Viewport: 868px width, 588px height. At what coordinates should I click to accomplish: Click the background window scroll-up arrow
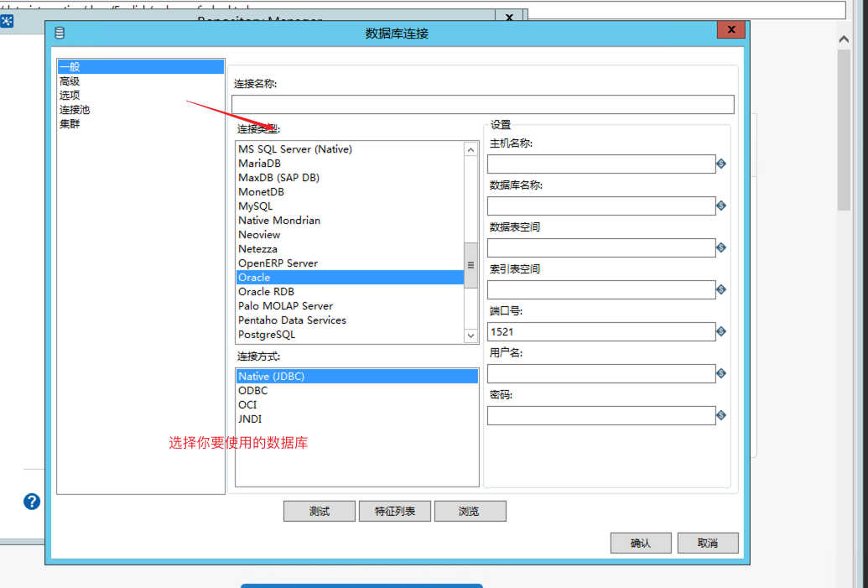(844, 39)
